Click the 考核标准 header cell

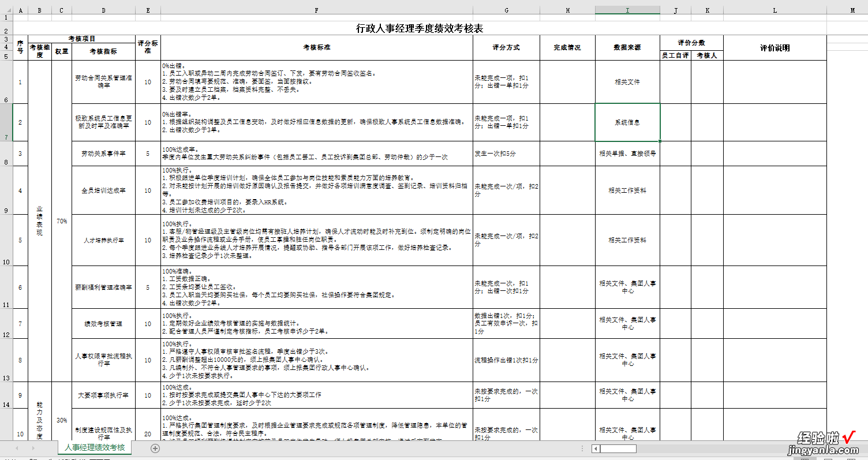click(x=317, y=48)
